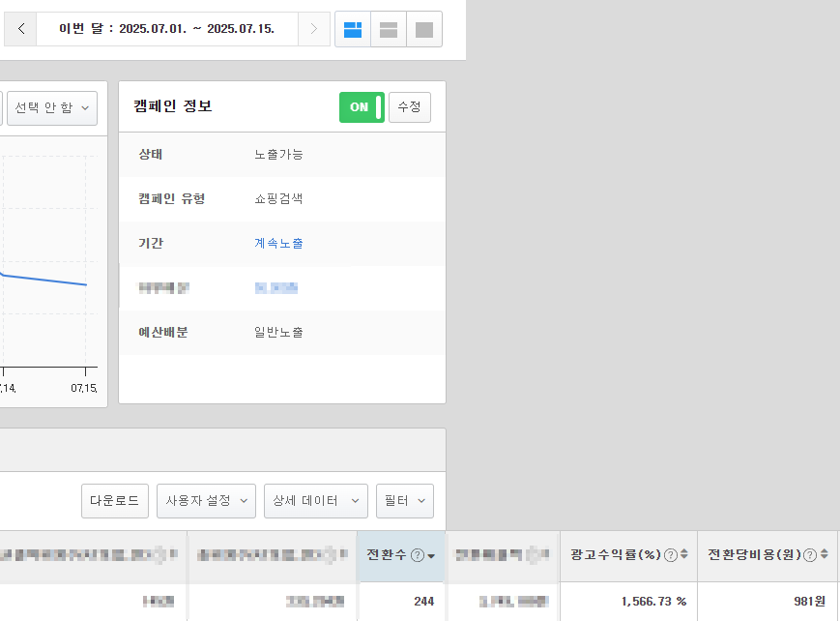Go to the next date period arrow
The width and height of the screenshot is (840, 621).
click(x=314, y=29)
